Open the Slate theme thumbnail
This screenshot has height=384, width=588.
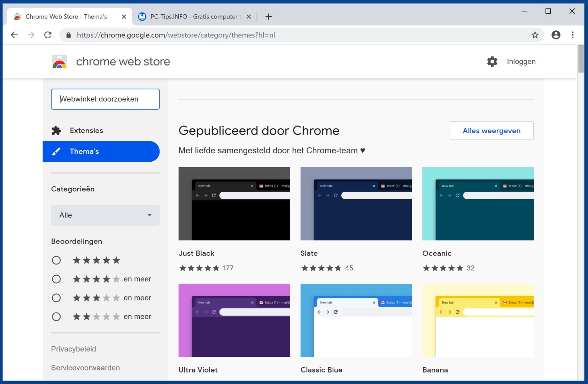click(x=356, y=203)
